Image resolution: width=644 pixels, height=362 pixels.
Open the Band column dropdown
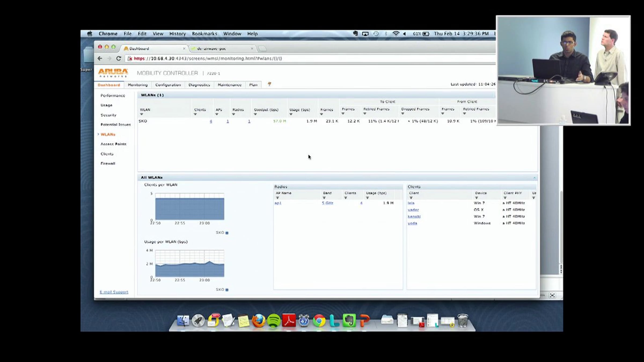click(324, 198)
